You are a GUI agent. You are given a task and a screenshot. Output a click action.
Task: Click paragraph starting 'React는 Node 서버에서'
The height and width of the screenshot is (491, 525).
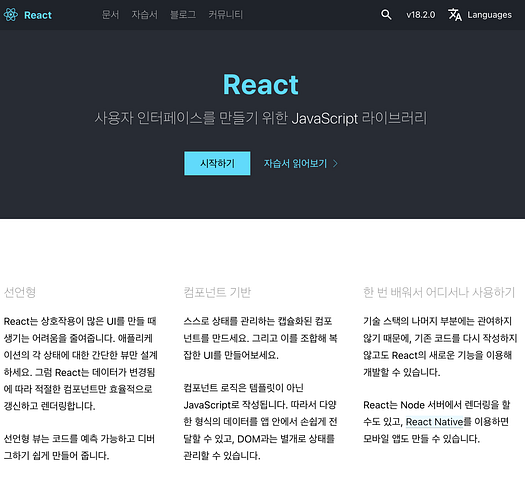point(437,422)
